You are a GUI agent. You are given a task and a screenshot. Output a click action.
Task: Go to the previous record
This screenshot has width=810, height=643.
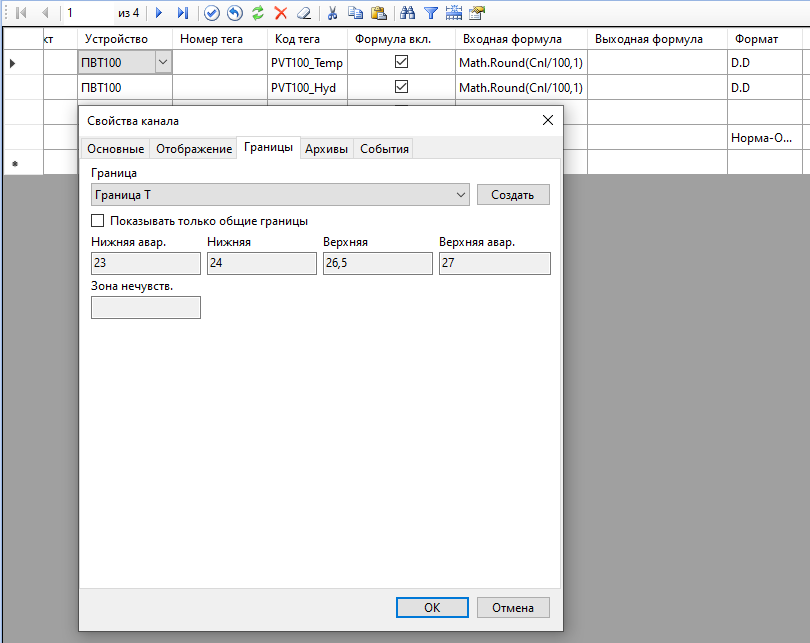pos(45,13)
